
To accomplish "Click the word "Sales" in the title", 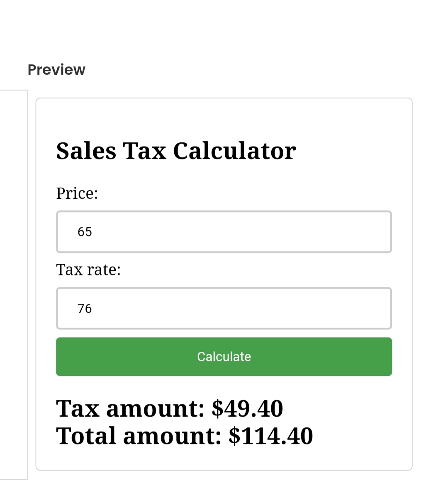I will click(86, 151).
